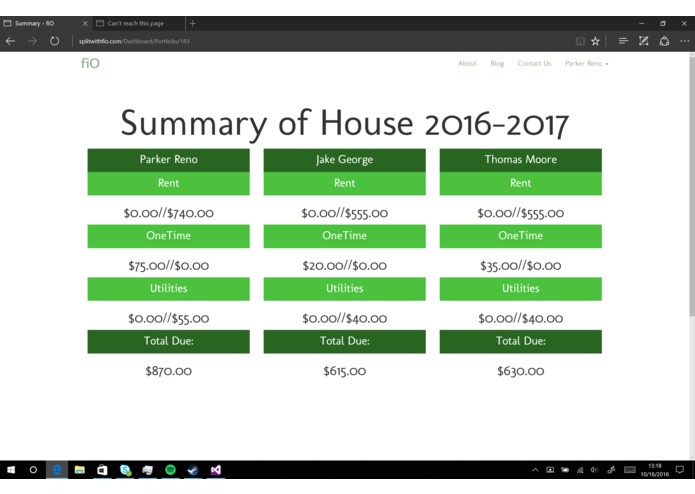695x494 pixels.
Task: Select OneTime bar under Jake George
Action: click(344, 236)
